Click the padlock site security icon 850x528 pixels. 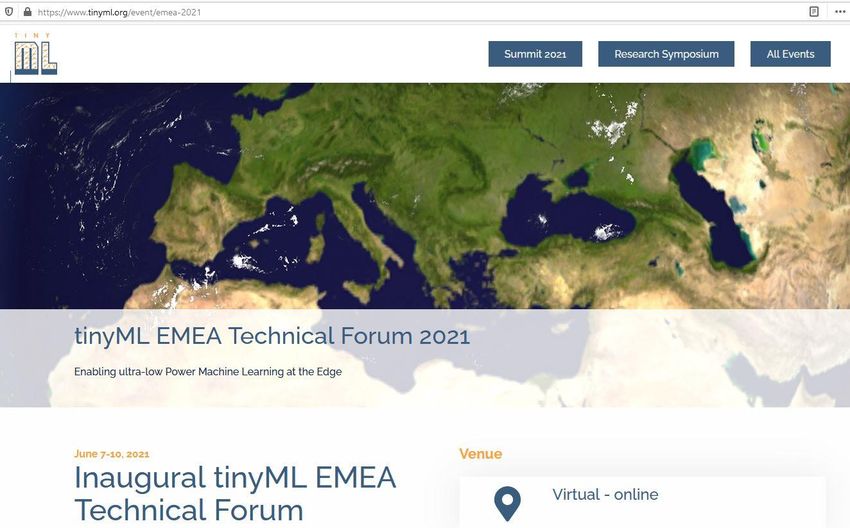(27, 11)
